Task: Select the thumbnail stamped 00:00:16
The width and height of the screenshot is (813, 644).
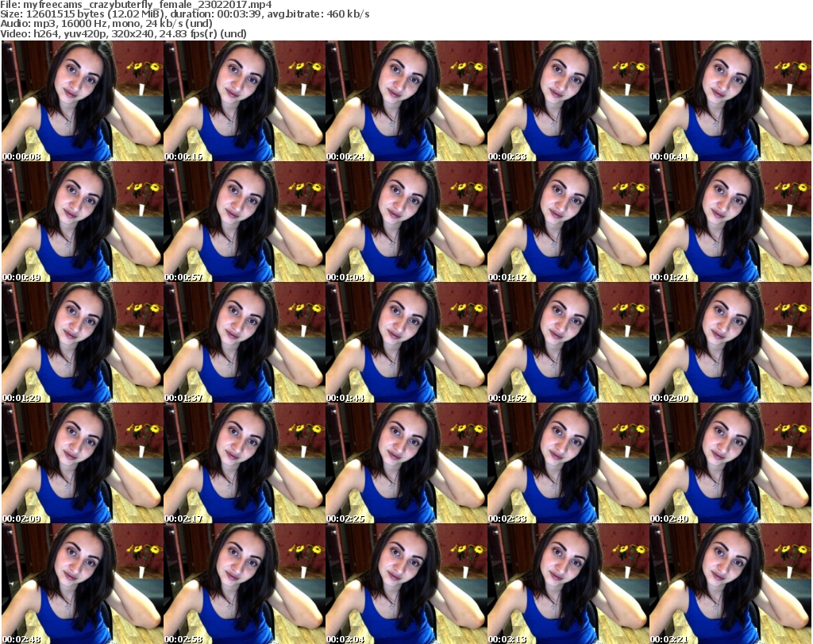Action: pyautogui.click(x=245, y=101)
